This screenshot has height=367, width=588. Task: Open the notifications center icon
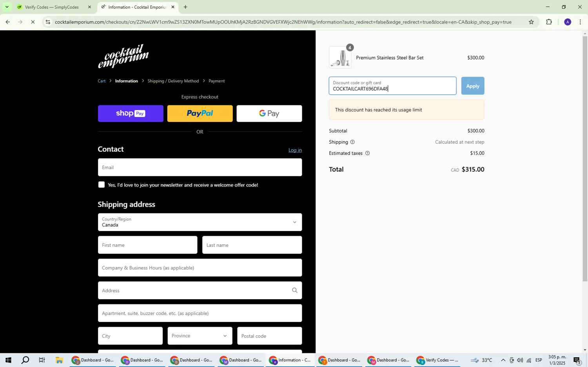pos(577,360)
